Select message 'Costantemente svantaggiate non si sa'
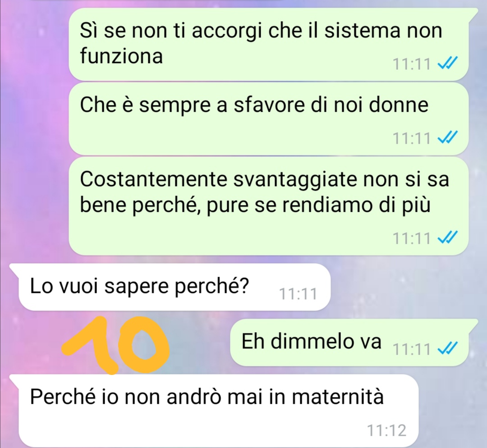The height and width of the screenshot is (448, 487). [x=269, y=206]
